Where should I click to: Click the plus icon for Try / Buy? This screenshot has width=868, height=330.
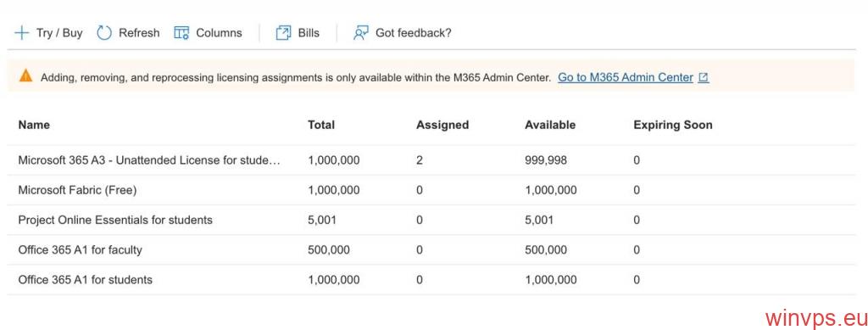(x=21, y=33)
